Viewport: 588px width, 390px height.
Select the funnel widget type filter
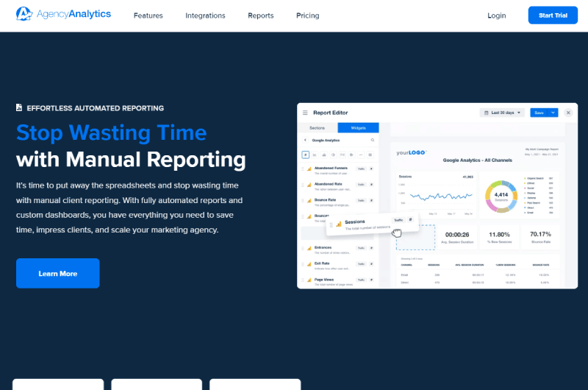click(343, 155)
